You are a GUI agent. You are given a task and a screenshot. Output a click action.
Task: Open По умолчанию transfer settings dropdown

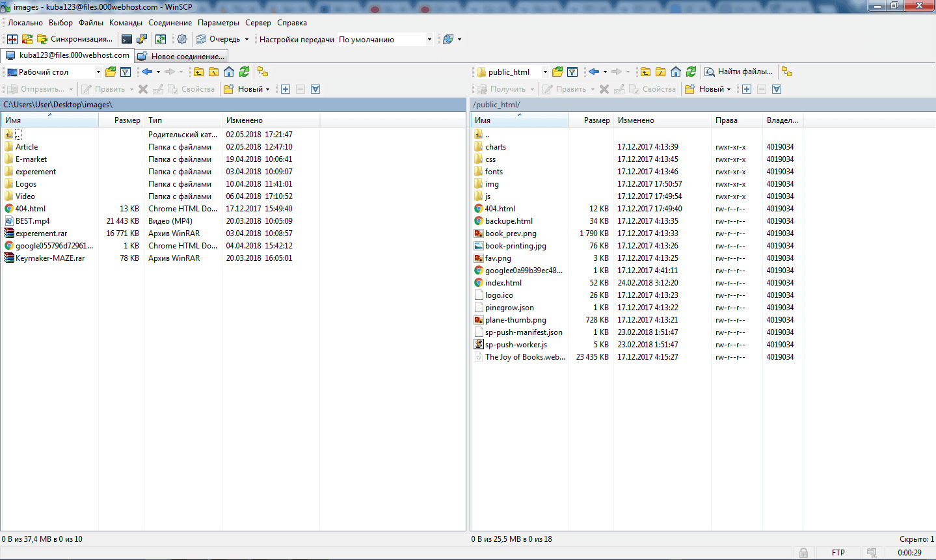tap(385, 39)
